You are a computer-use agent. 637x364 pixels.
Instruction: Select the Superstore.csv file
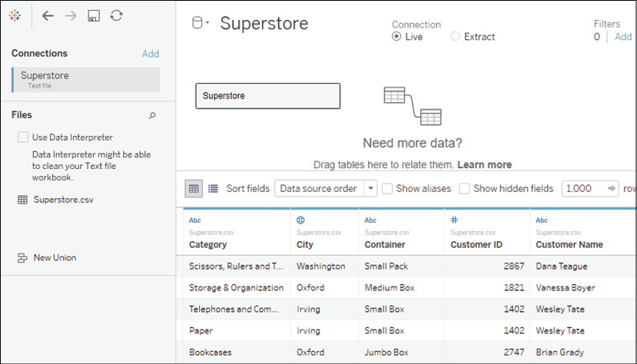coord(63,200)
